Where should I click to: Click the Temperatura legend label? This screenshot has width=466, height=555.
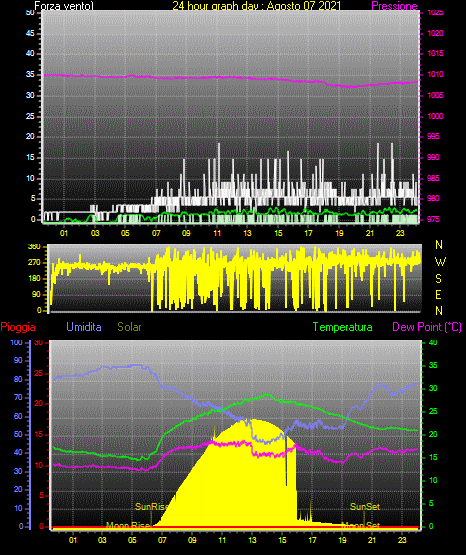click(342, 327)
